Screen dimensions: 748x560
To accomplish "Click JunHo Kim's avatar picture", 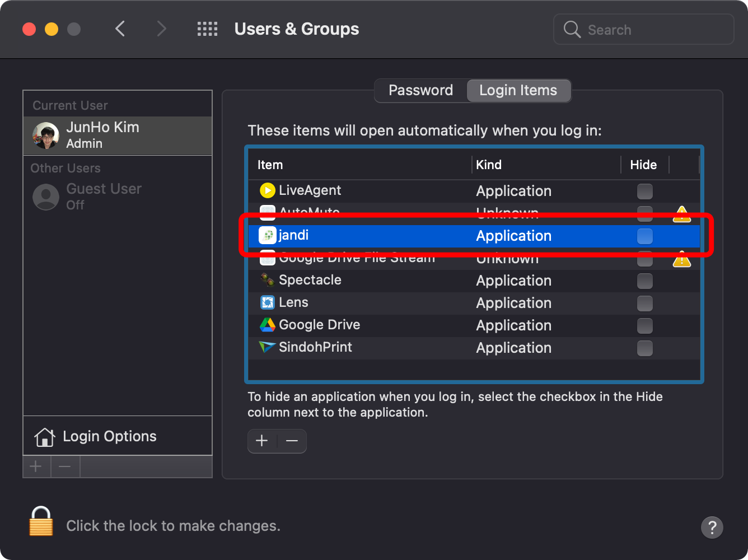I will pyautogui.click(x=46, y=136).
